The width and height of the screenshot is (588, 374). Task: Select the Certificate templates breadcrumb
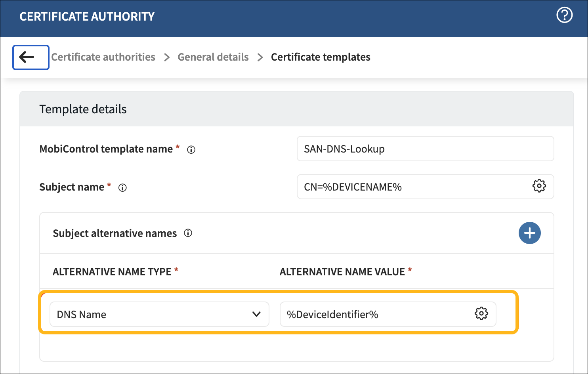[321, 57]
